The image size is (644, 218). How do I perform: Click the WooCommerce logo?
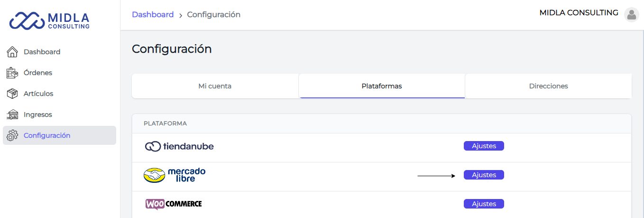tap(174, 204)
